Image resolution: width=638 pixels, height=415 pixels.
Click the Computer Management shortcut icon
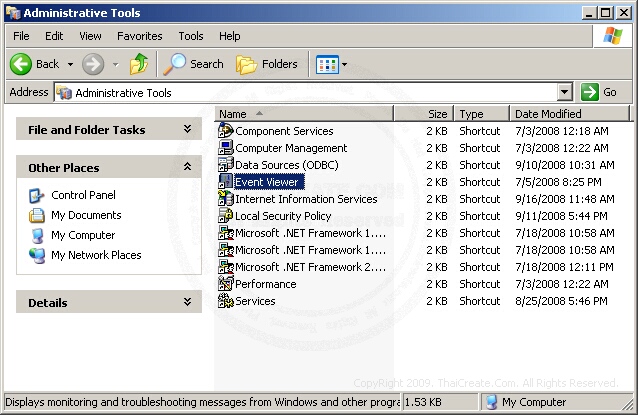[x=226, y=148]
